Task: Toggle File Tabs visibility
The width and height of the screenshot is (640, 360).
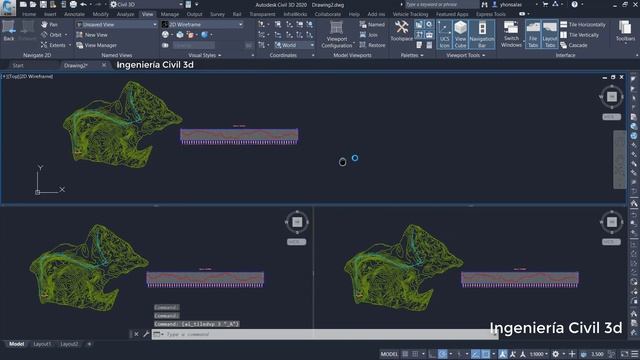Action: [533, 34]
